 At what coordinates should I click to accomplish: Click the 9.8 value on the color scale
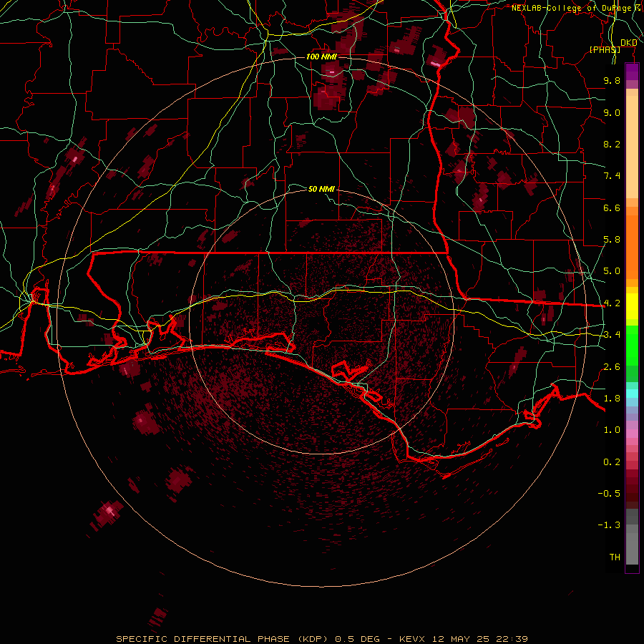click(x=612, y=80)
